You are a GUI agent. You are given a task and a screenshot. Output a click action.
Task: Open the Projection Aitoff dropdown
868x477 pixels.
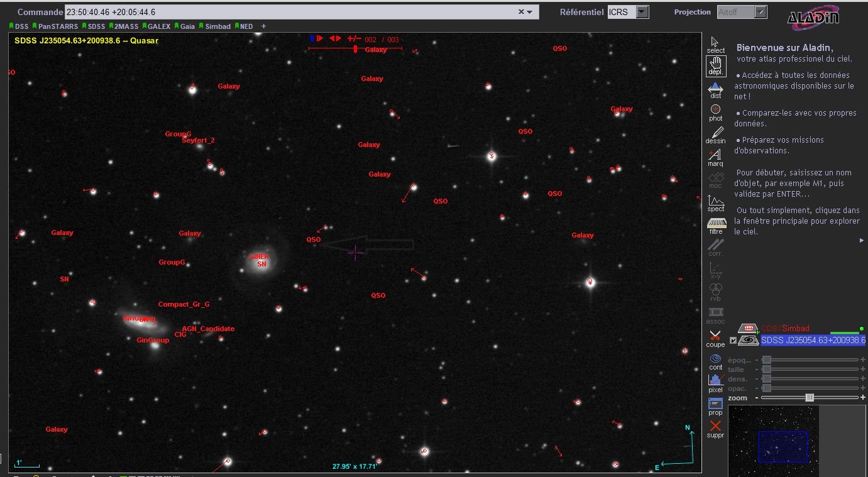pyautogui.click(x=761, y=12)
